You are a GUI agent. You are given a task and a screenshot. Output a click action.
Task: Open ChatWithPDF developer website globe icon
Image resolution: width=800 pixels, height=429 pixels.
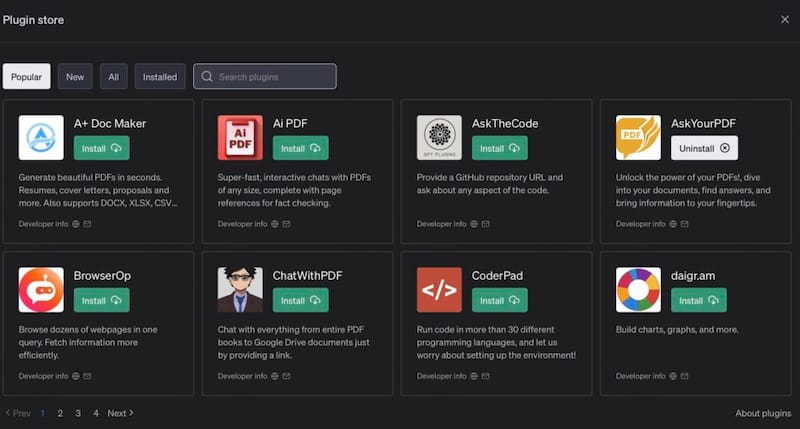(x=274, y=376)
